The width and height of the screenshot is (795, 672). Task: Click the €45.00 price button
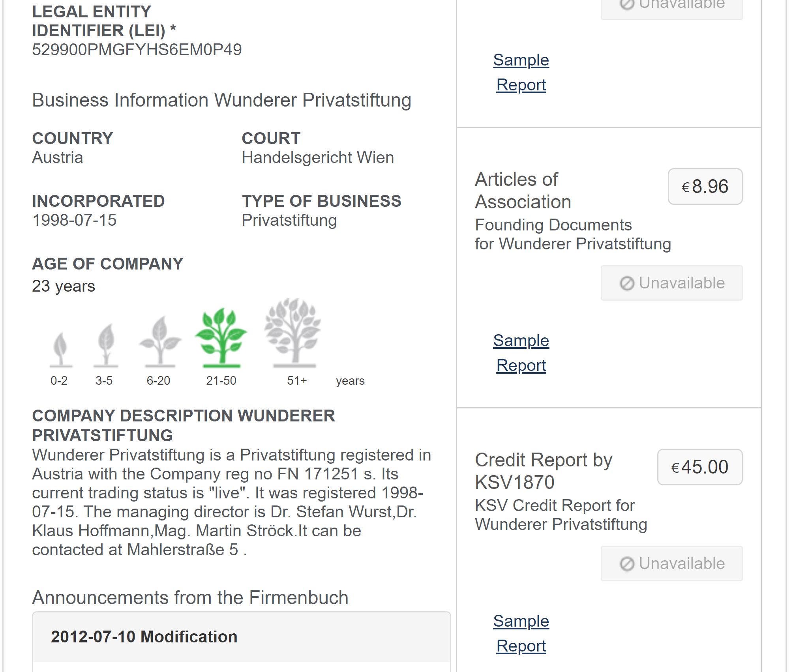700,467
